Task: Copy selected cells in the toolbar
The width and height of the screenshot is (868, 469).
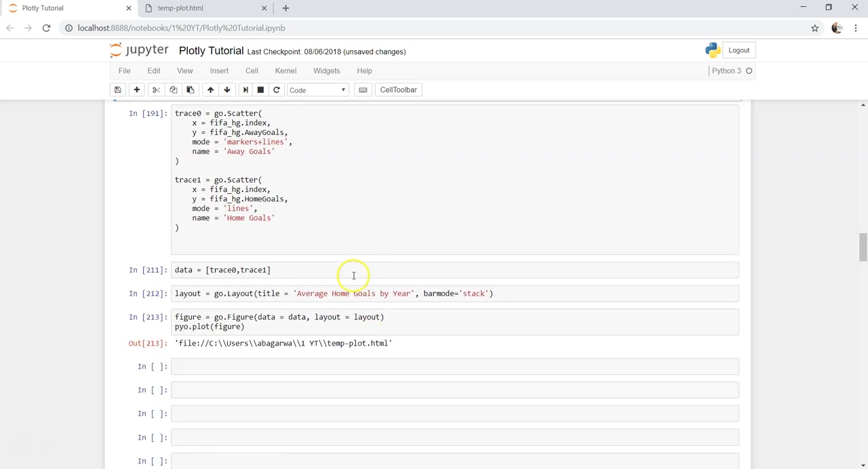Action: point(173,90)
